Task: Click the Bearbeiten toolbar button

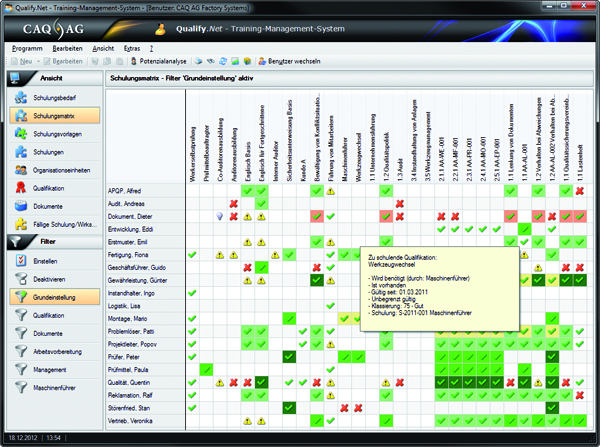Action: pos(69,61)
